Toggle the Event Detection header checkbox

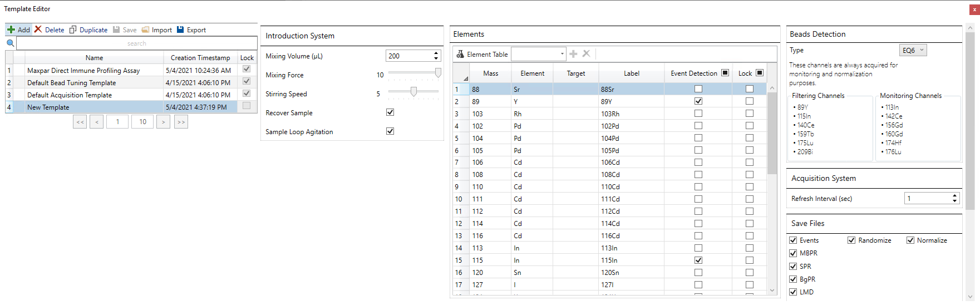[725, 73]
